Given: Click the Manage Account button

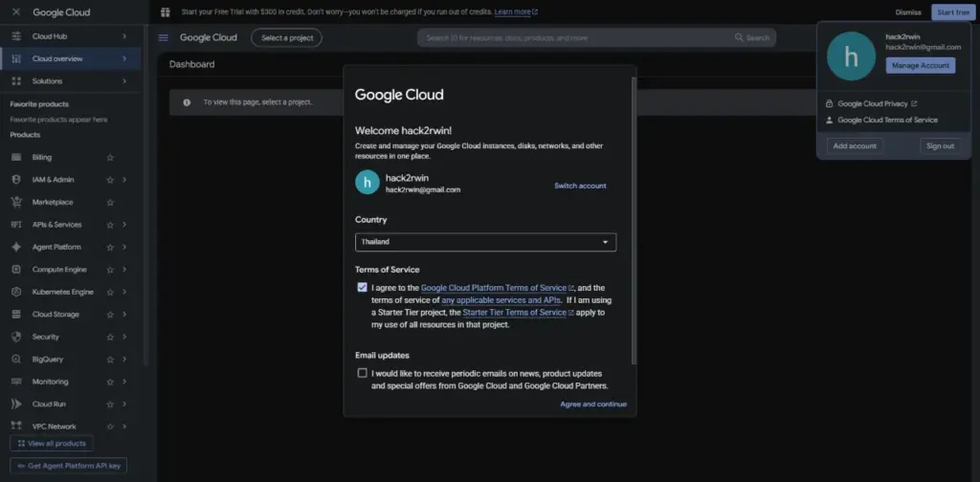Looking at the screenshot, I should pos(921,66).
